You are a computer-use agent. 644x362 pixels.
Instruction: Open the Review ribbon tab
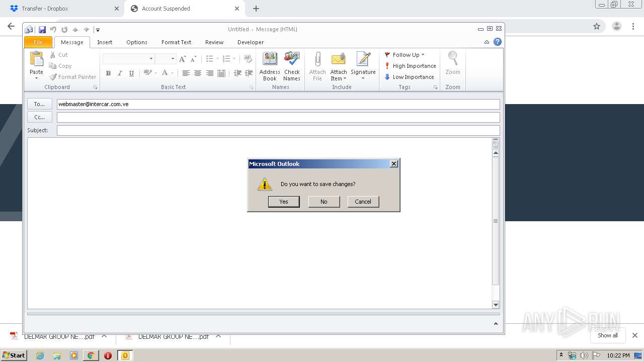tap(214, 42)
